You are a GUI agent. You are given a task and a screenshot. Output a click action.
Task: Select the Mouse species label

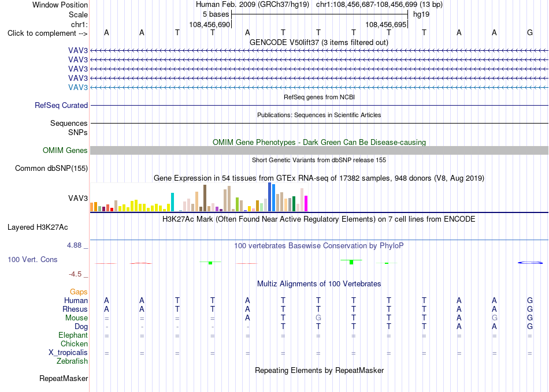click(76, 318)
